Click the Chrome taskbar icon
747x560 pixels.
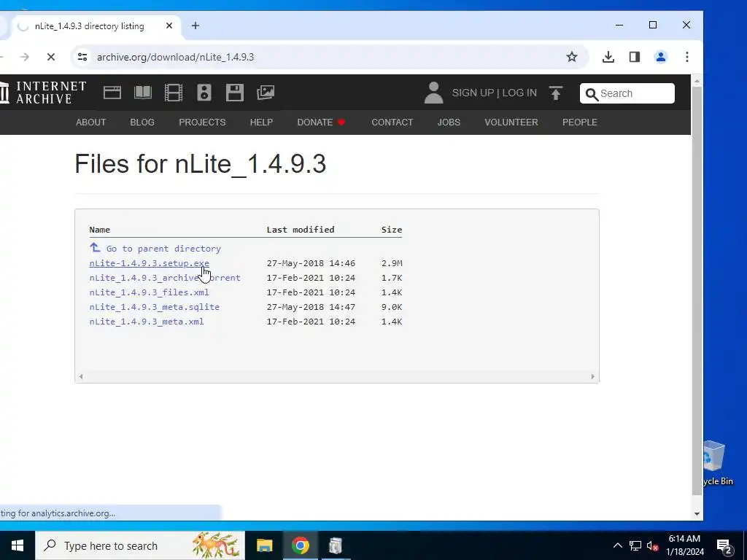300,545
